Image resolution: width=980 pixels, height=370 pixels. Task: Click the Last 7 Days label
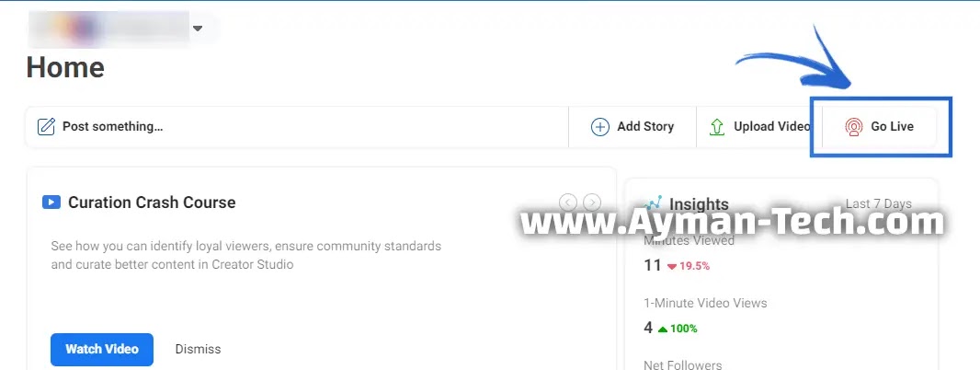[878, 204]
